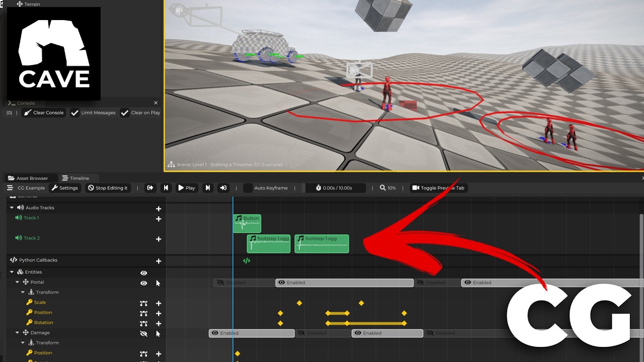Screen dimensions: 644x362
Task: Close the Console panel
Action: click(155, 103)
